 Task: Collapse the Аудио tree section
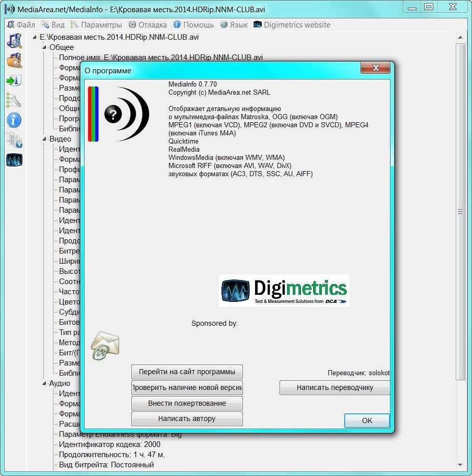44,383
